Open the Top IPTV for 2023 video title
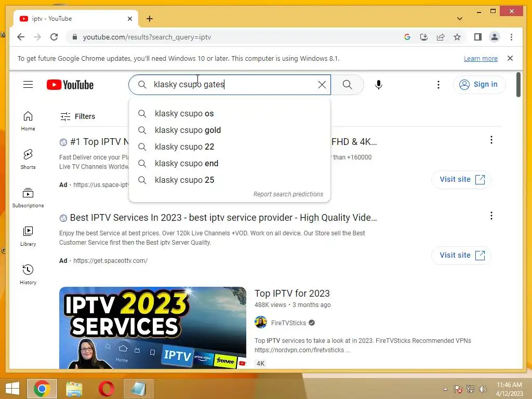The width and height of the screenshot is (532, 399). point(292,293)
